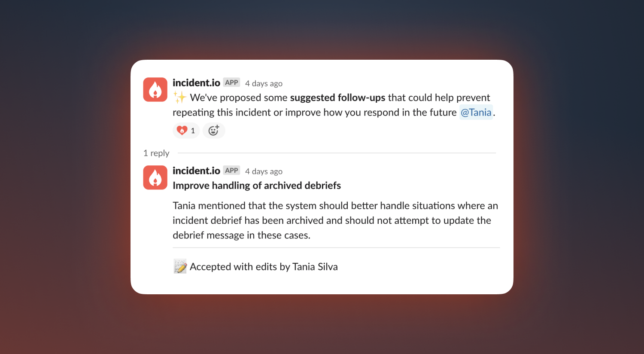The image size is (644, 354).
Task: Click the separator line above the Accepted status
Action: 336,248
